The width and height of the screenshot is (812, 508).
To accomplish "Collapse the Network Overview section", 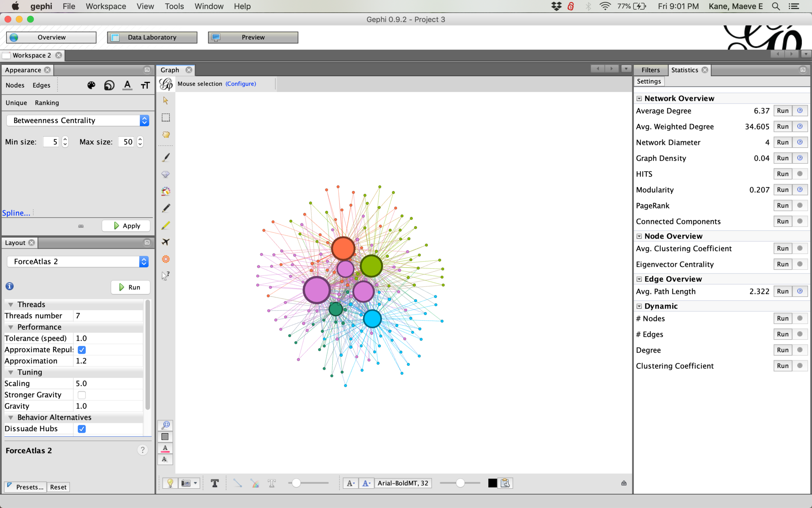I will (x=639, y=99).
